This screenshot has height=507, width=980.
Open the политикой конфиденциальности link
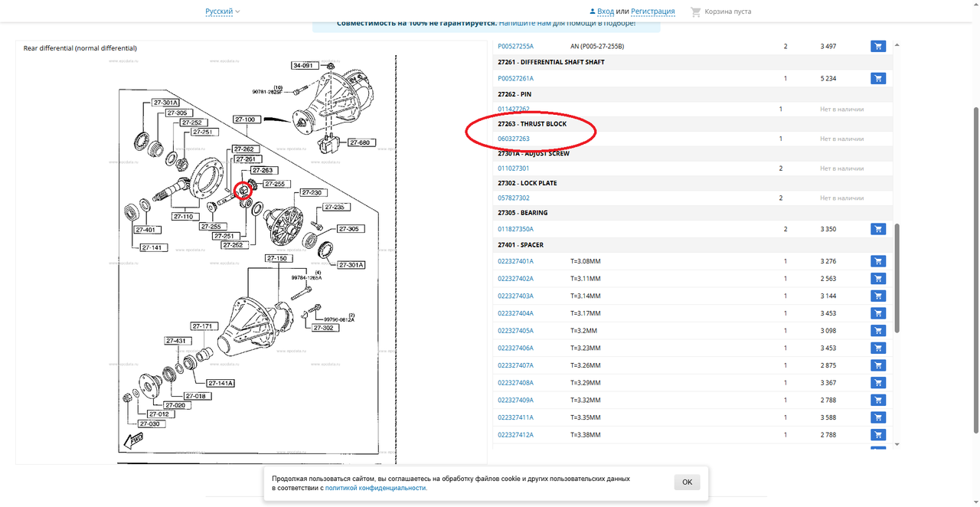[376, 488]
